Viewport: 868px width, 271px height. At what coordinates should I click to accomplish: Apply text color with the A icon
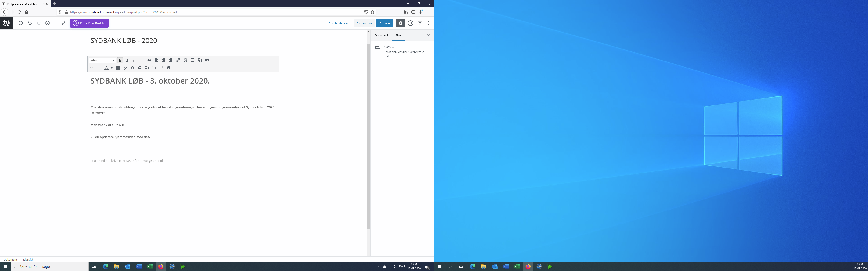click(x=106, y=68)
